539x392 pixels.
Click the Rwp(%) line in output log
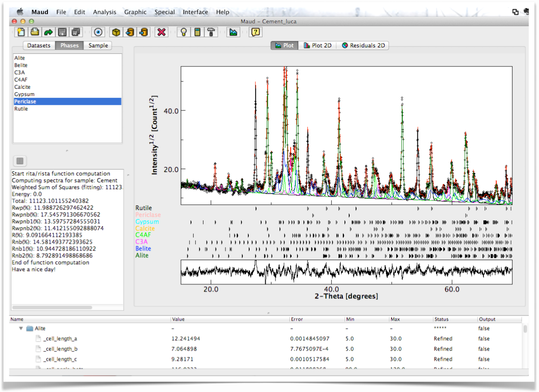point(53,207)
